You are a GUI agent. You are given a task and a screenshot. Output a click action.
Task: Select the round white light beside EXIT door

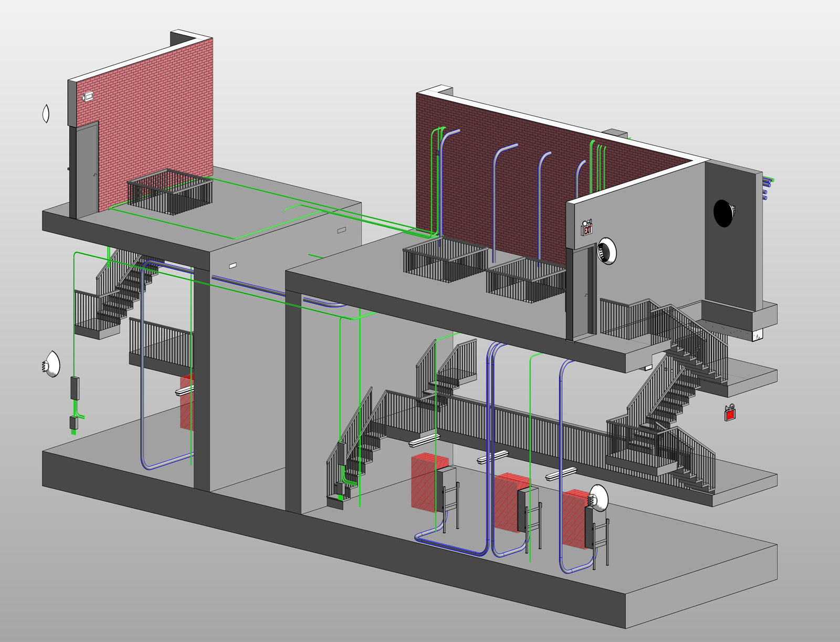click(x=607, y=251)
